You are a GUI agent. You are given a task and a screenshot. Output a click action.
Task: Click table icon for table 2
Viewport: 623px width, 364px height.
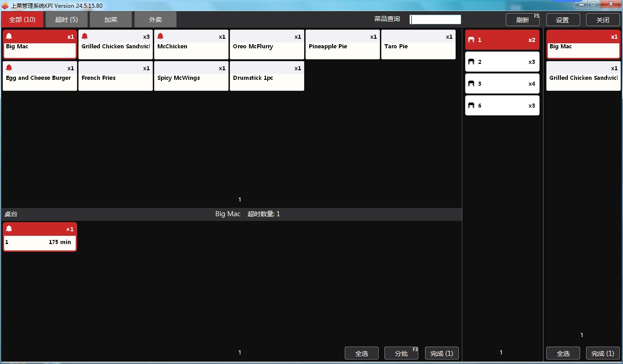click(x=472, y=62)
